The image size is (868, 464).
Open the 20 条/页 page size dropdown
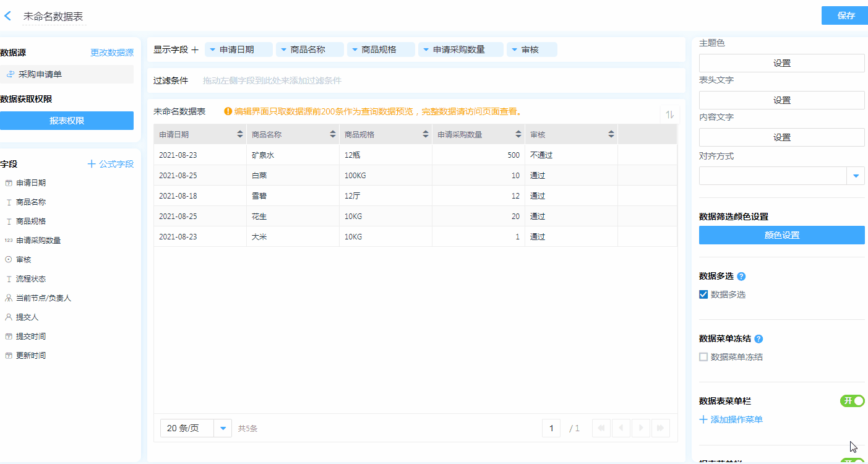[223, 428]
